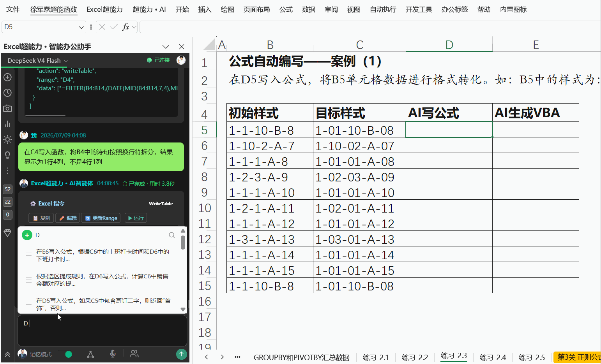Select the prompt suggestion starting 根据选区提成规则
This screenshot has height=364, width=601.
pos(102,280)
